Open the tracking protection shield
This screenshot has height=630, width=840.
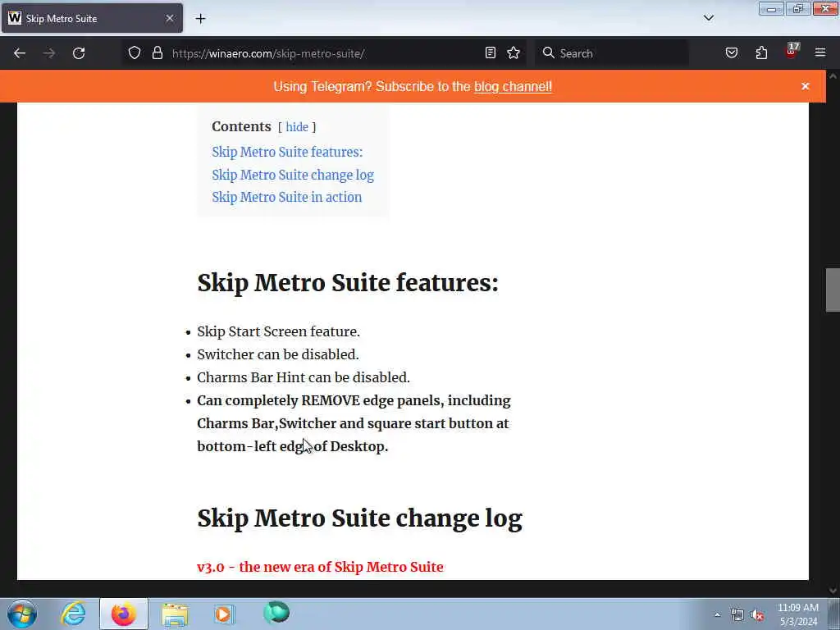[x=135, y=53]
